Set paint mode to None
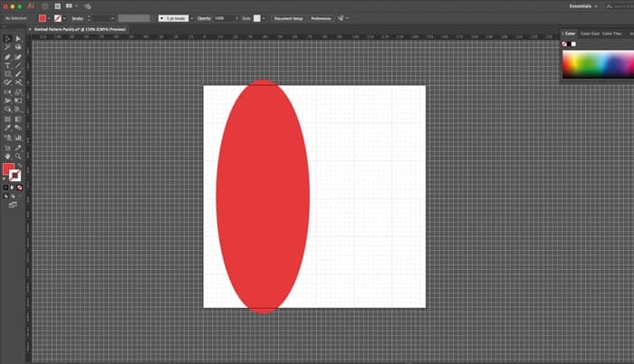Viewport: 634px width, 364px height. coord(19,187)
